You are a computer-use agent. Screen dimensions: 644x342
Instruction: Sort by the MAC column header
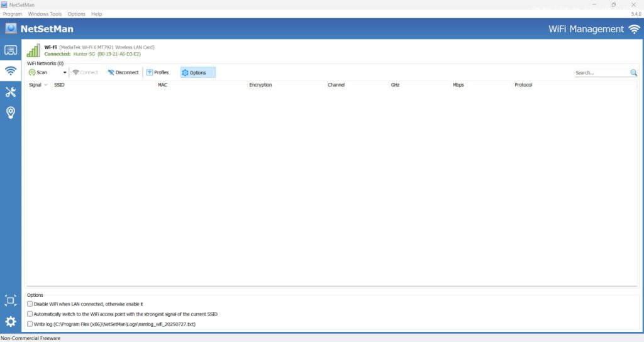(163, 85)
